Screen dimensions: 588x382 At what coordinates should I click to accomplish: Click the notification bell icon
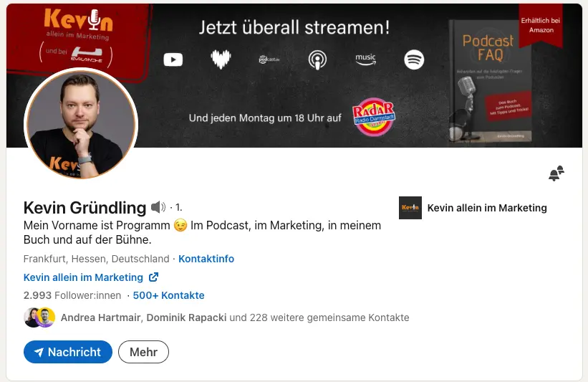[x=556, y=173]
